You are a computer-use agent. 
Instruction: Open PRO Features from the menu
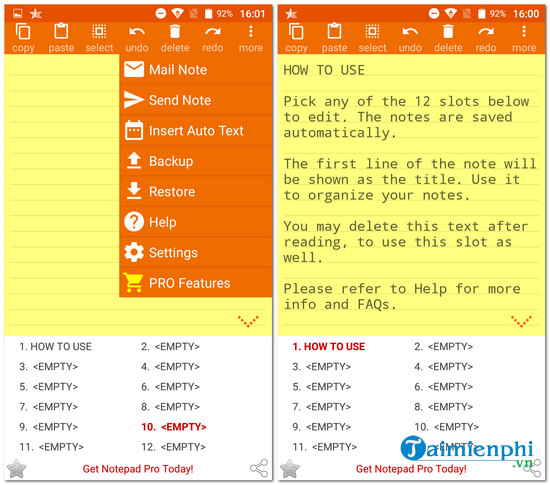pos(196,283)
